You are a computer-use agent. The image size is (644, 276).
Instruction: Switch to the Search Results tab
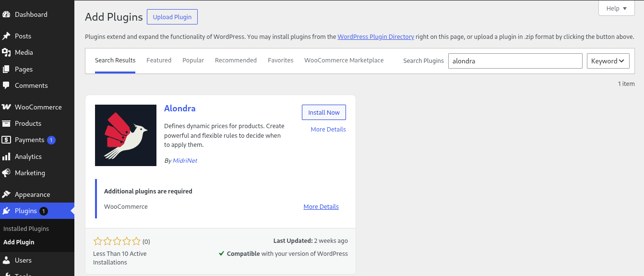click(115, 60)
